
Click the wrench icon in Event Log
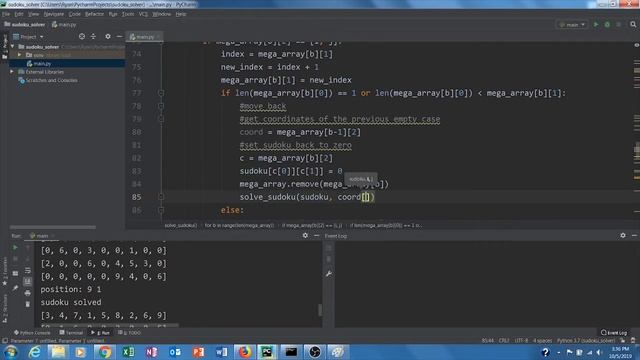point(329,274)
